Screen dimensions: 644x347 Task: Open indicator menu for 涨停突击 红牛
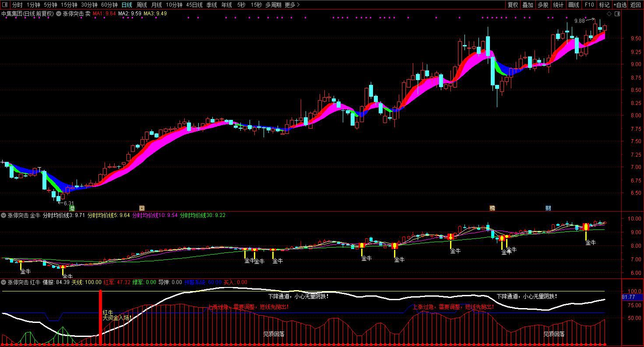click(x=4, y=282)
